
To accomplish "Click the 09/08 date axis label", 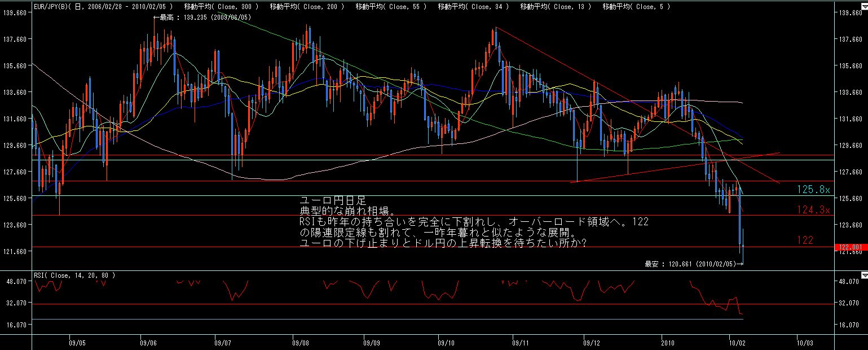I will [x=301, y=342].
